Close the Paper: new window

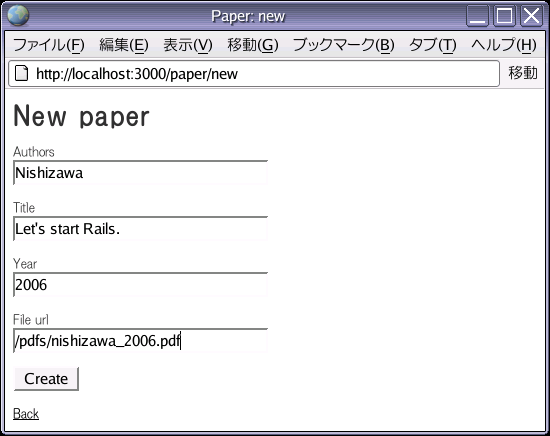tap(531, 16)
